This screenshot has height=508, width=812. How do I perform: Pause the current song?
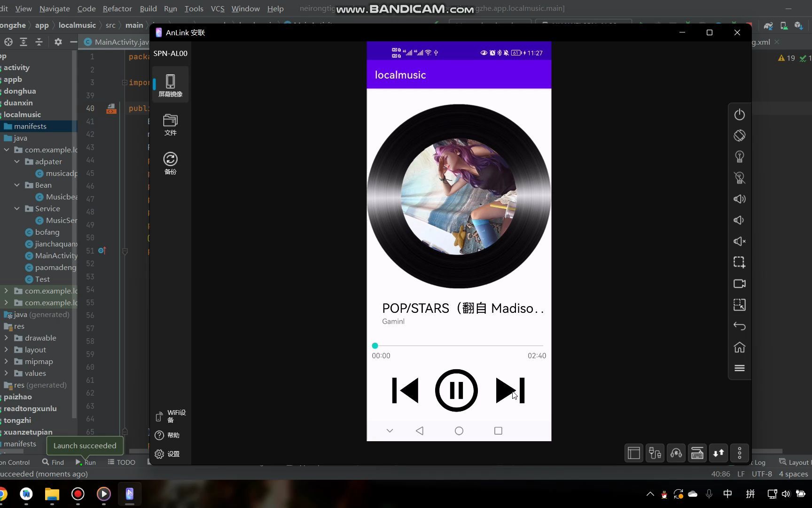tap(456, 390)
